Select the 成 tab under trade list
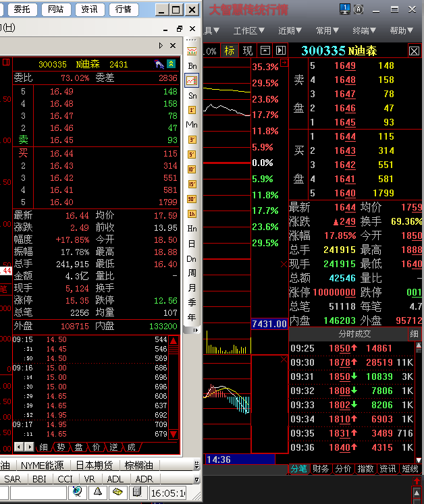 click(x=131, y=447)
